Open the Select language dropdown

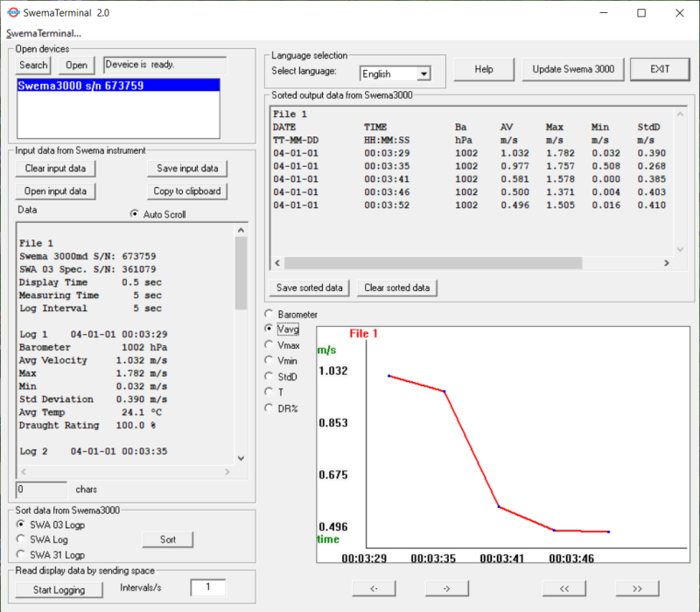click(423, 73)
